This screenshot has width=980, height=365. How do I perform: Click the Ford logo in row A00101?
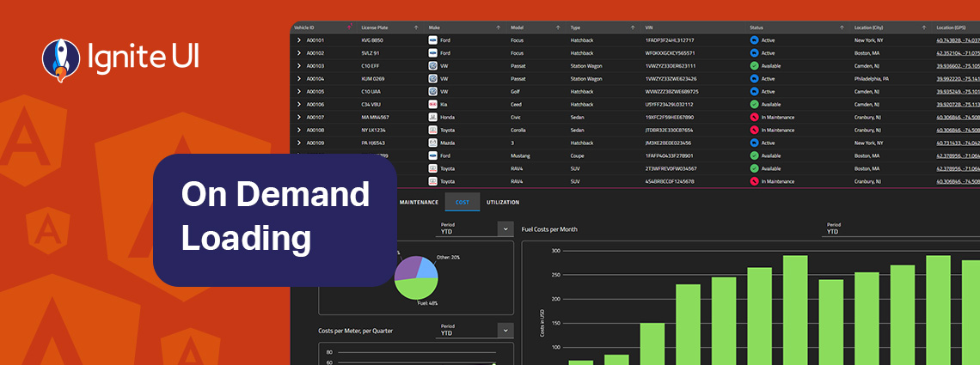(x=433, y=40)
